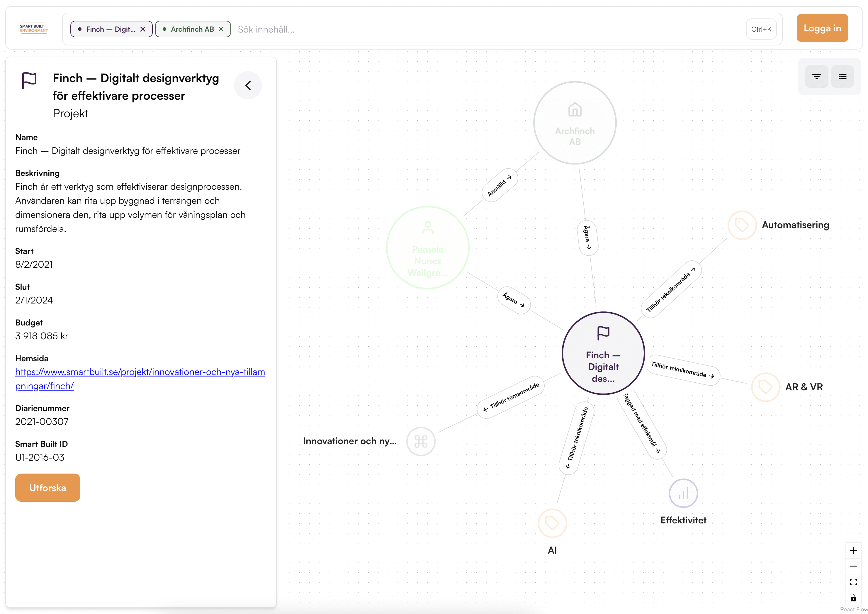The height and width of the screenshot is (614, 868).
Task: Select the Automatisering tag node
Action: 742,225
